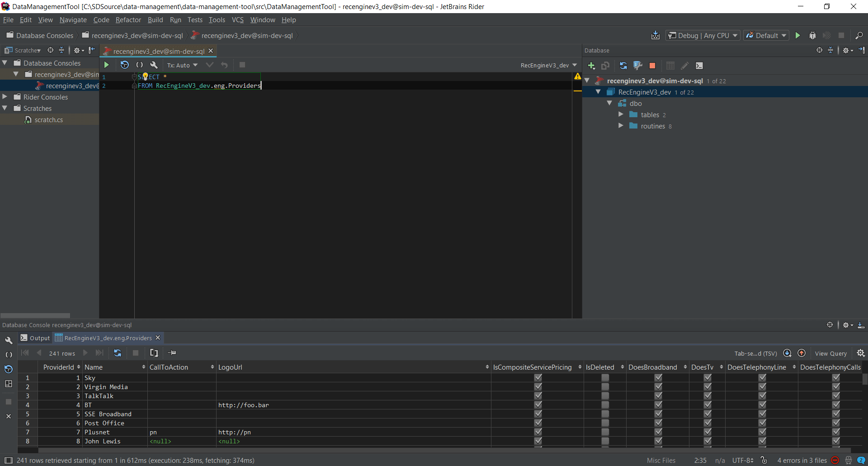Jump to first page of results

point(25,353)
